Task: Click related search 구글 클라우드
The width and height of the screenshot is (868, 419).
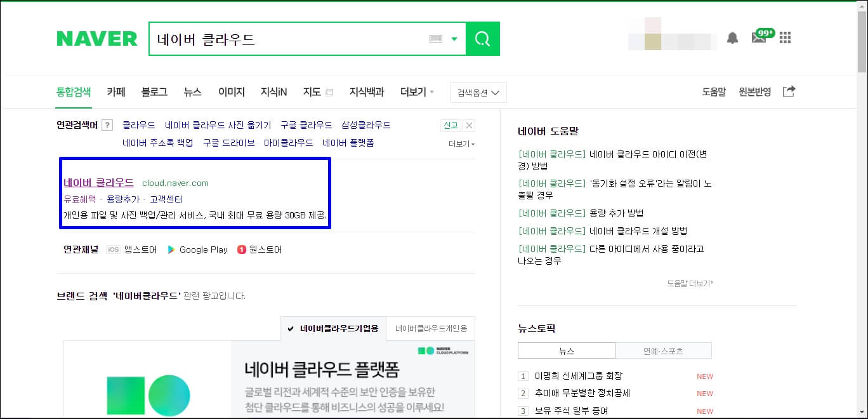Action: pos(306,125)
